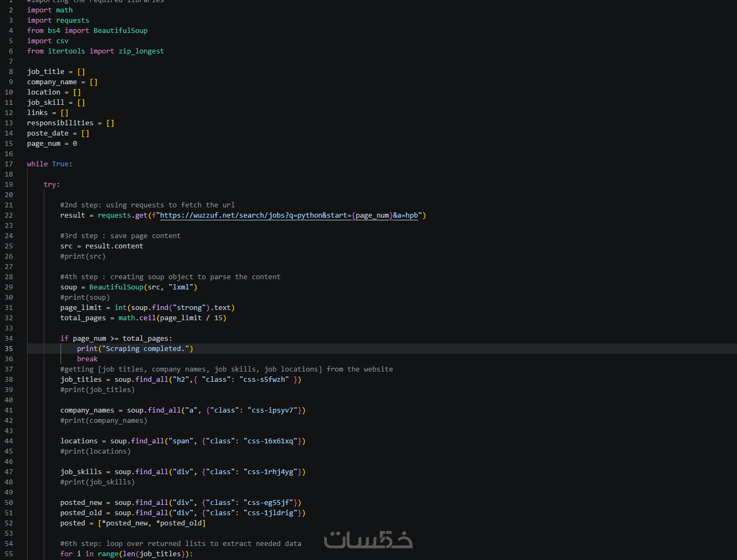Click 'posted = [*posted_new, *posted_old]' line
This screenshot has height=560, width=737.
(x=133, y=523)
